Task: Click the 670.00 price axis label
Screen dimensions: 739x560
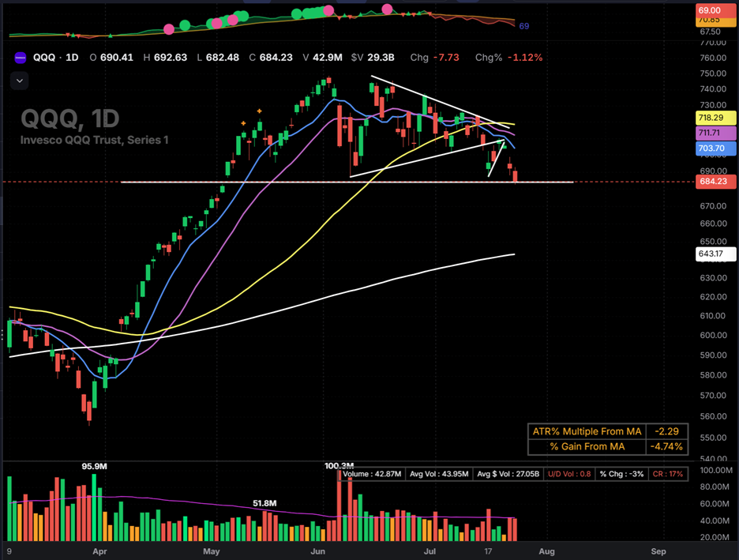Action: pyautogui.click(x=713, y=206)
